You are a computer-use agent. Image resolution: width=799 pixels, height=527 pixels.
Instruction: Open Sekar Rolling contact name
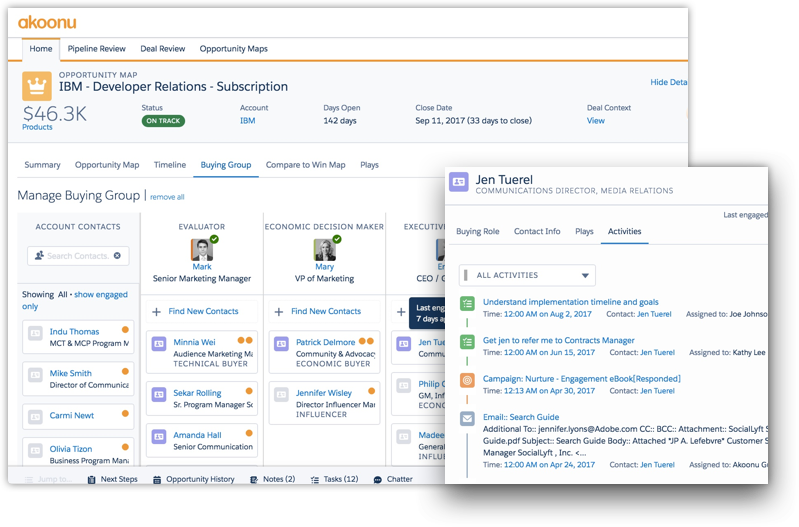tap(197, 393)
